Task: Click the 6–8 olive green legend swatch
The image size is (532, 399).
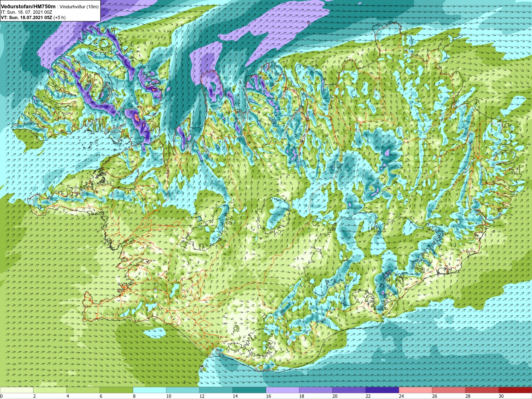Action: tap(116, 390)
